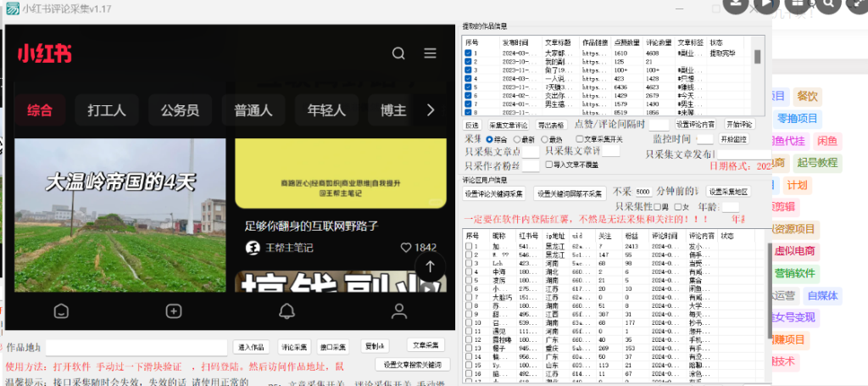Click the 开始监控 button
The height and width of the screenshot is (386, 868).
(733, 139)
